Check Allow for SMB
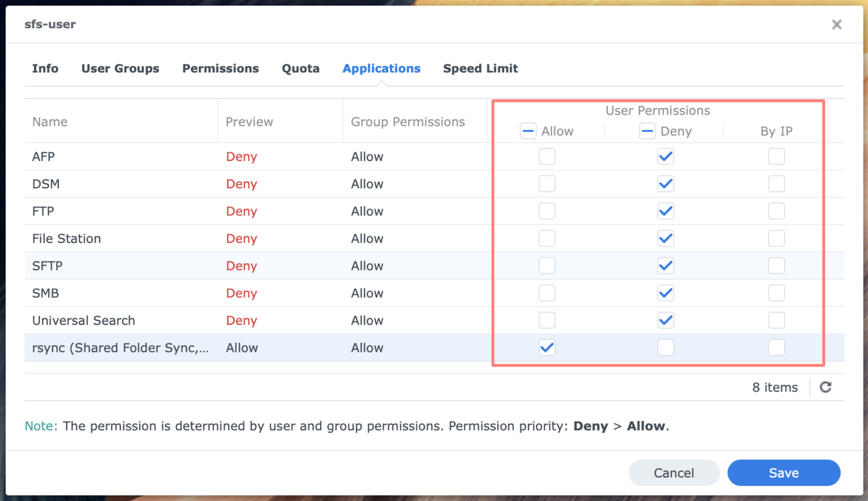 point(547,293)
